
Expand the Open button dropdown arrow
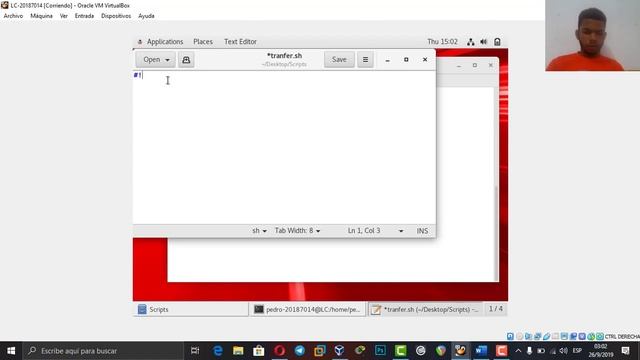[x=167, y=60]
